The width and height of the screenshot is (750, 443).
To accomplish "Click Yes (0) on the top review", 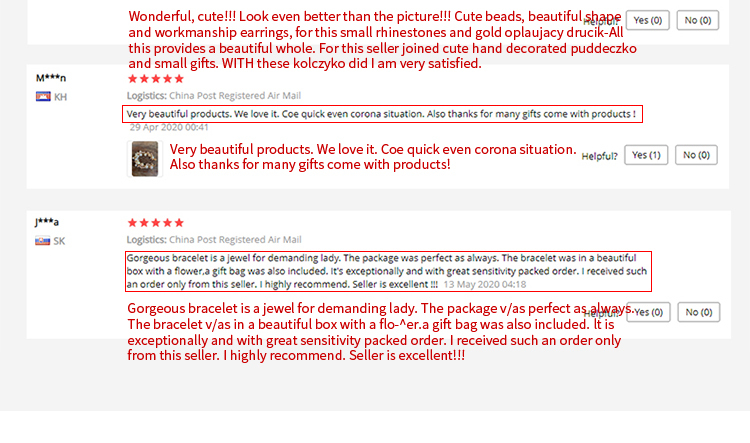I will coord(648,20).
